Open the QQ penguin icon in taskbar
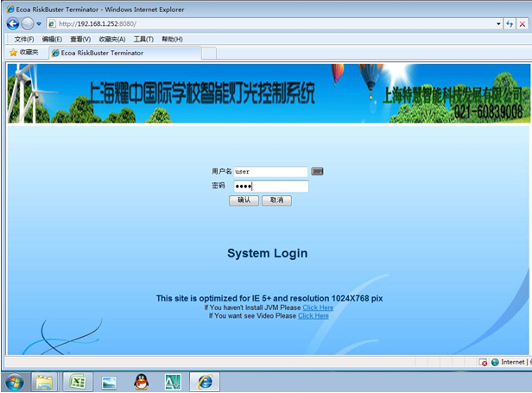Viewport: 532px width, 393px height. (141, 381)
